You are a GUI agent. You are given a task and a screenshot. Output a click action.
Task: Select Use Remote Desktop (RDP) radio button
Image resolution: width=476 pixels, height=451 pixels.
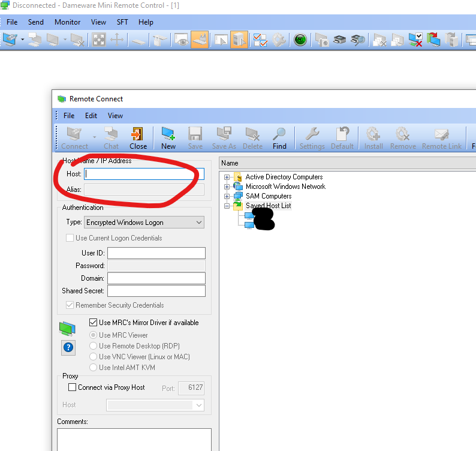[x=93, y=346]
